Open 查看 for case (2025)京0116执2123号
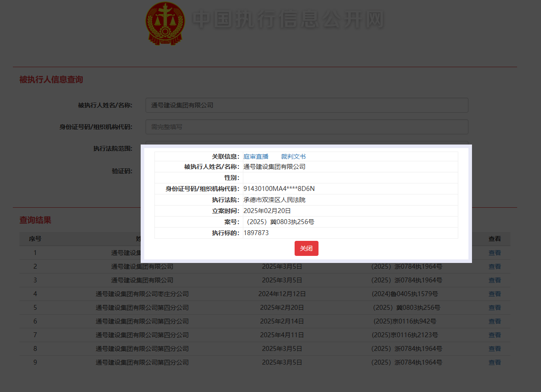541x392 pixels. click(495, 335)
